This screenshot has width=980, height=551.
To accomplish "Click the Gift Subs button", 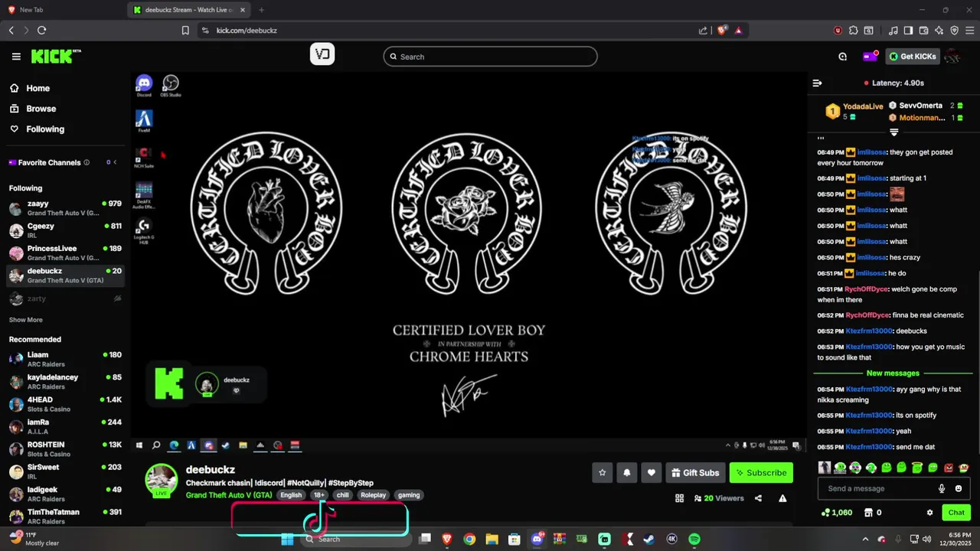I will (695, 473).
